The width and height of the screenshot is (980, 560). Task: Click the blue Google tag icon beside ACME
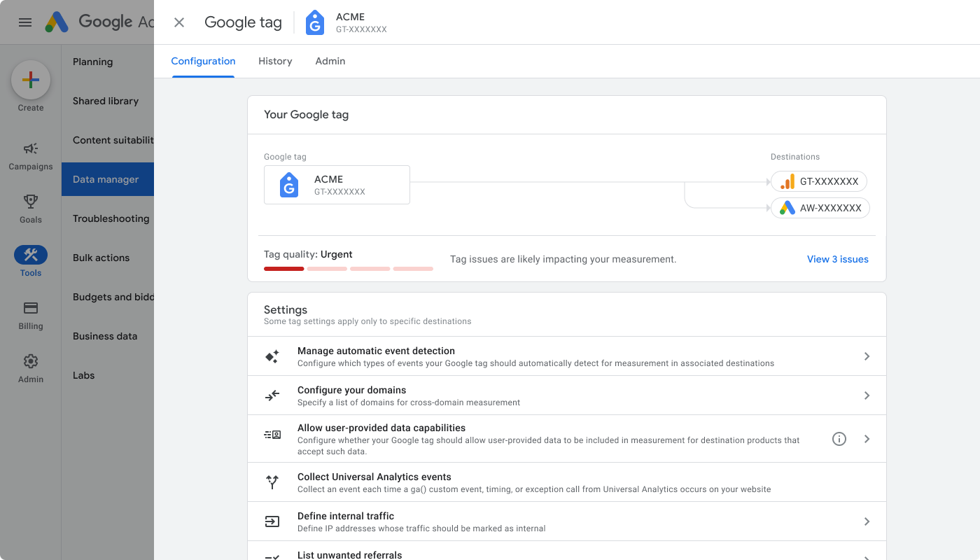(314, 22)
